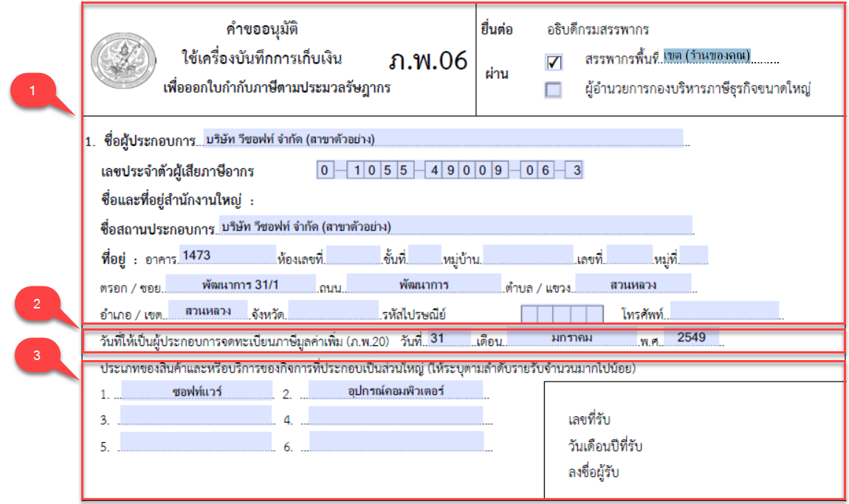The height and width of the screenshot is (504, 849).
Task: Click the เดือน field showing มกราคม
Action: (x=571, y=338)
